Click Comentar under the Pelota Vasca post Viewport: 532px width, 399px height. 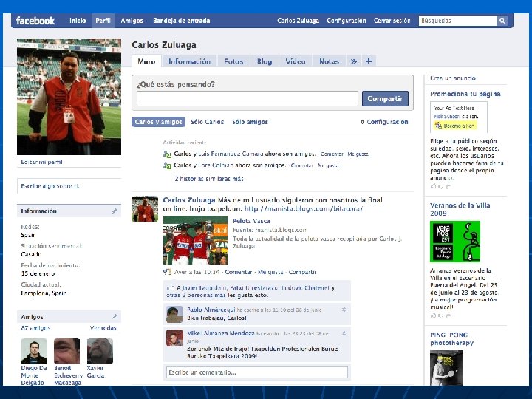pyautogui.click(x=239, y=272)
